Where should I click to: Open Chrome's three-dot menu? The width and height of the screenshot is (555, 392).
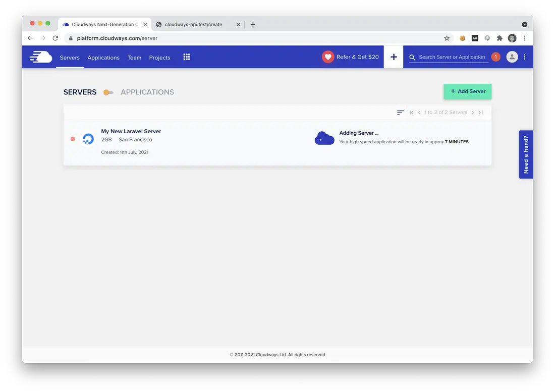(x=525, y=38)
